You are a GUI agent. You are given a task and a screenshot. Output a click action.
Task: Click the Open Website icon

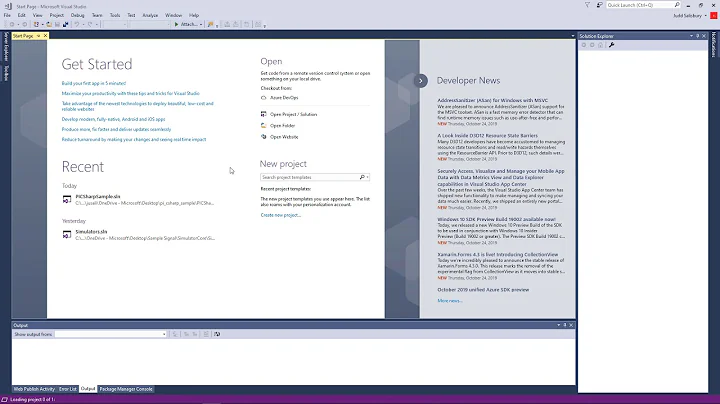(x=264, y=136)
